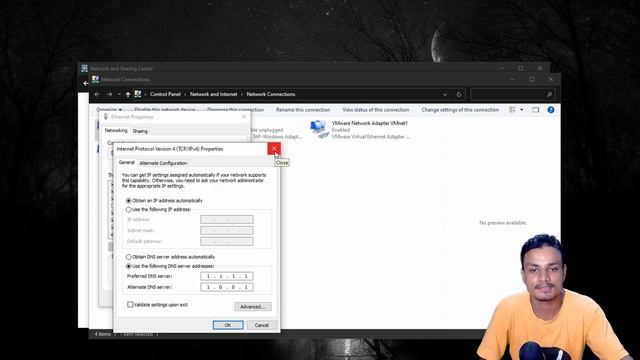Screen dimensions: 640x360
Task: Click Network Connections window title icon
Action: pos(96,79)
